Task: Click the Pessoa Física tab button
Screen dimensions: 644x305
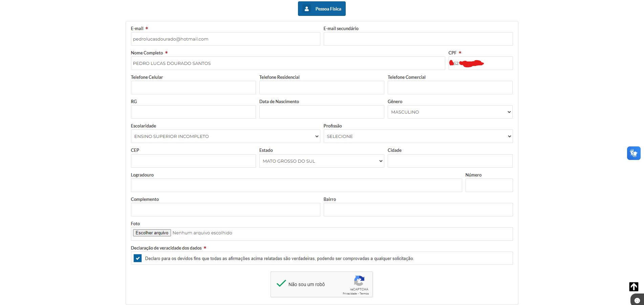Action: click(x=322, y=9)
